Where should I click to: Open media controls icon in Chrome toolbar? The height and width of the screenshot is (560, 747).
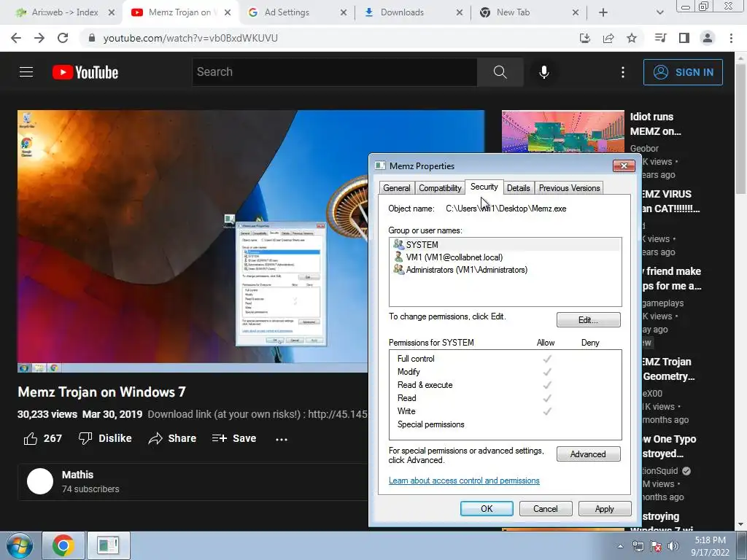click(661, 38)
